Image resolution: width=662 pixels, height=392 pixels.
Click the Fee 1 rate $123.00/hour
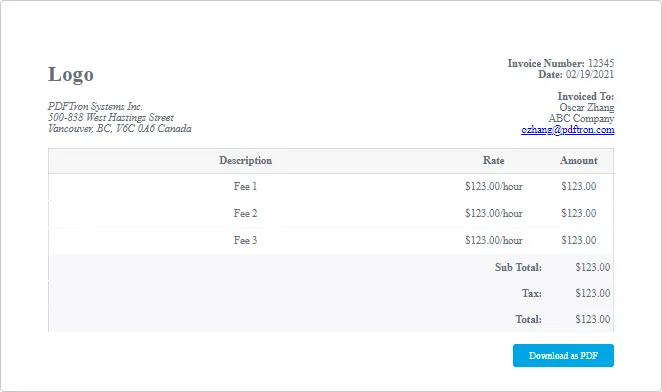[494, 186]
